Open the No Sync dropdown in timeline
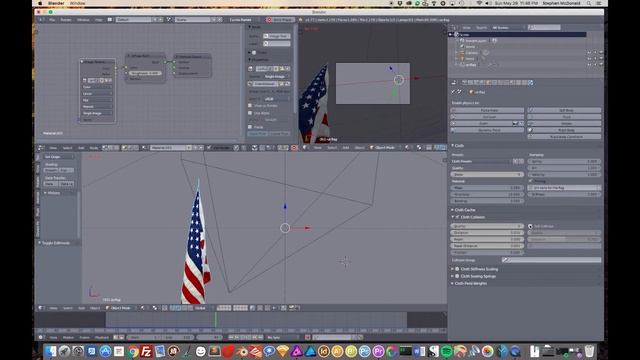This screenshot has height=360, width=640. (282, 337)
